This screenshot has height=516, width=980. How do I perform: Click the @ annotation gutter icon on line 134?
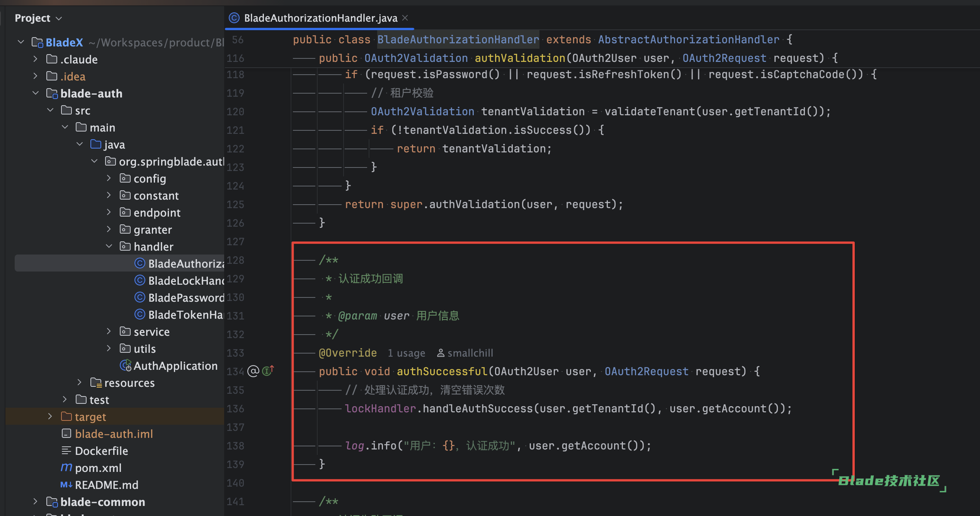[253, 371]
